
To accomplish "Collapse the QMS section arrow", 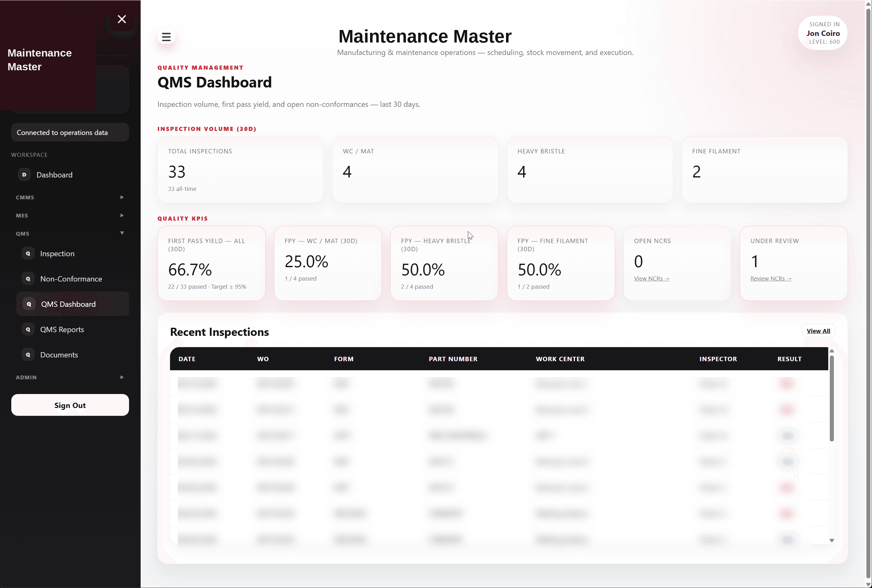I will click(x=122, y=233).
